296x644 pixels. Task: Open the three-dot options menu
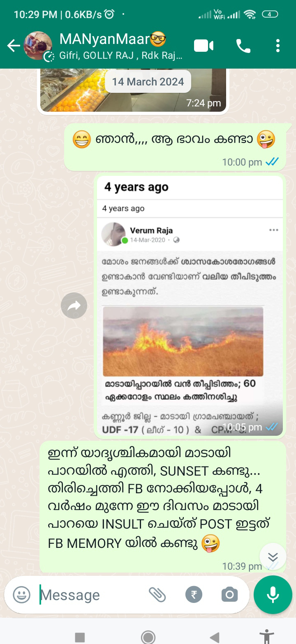coord(278,46)
